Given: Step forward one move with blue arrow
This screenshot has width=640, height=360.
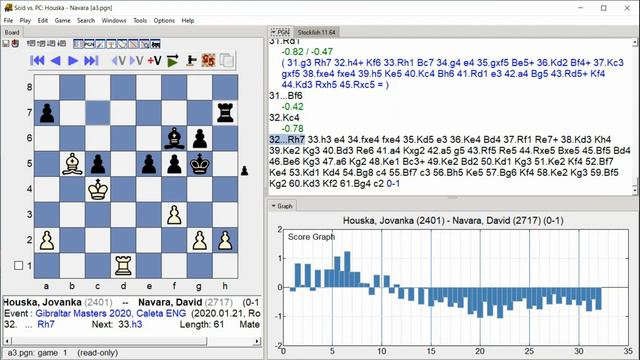Looking at the screenshot, I should (x=73, y=60).
